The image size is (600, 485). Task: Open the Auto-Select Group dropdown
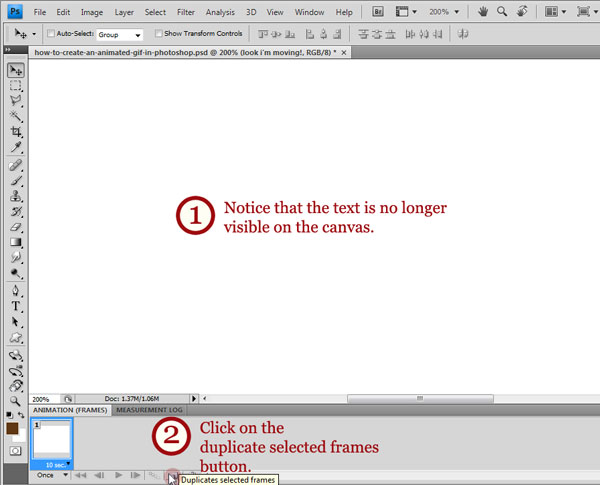[x=119, y=34]
